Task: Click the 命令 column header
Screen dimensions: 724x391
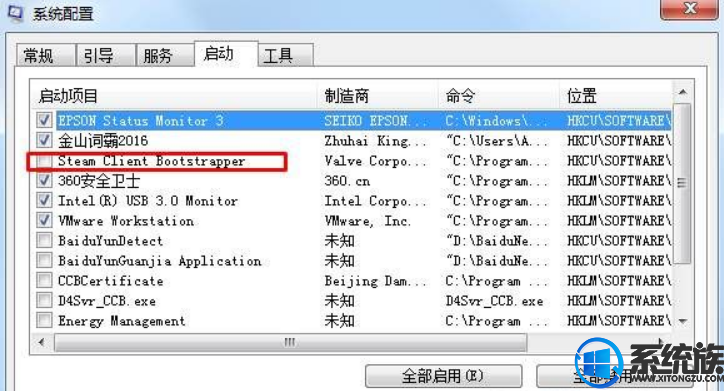Action: coord(498,96)
